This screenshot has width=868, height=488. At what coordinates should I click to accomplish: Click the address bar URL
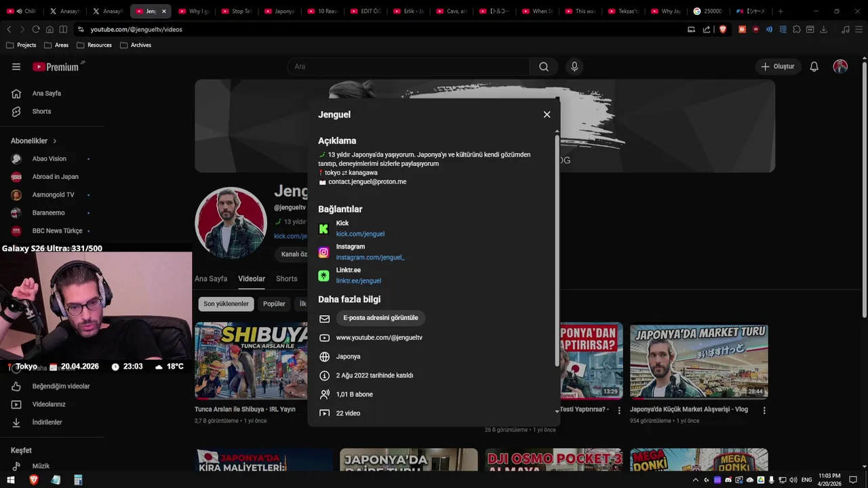(x=136, y=29)
